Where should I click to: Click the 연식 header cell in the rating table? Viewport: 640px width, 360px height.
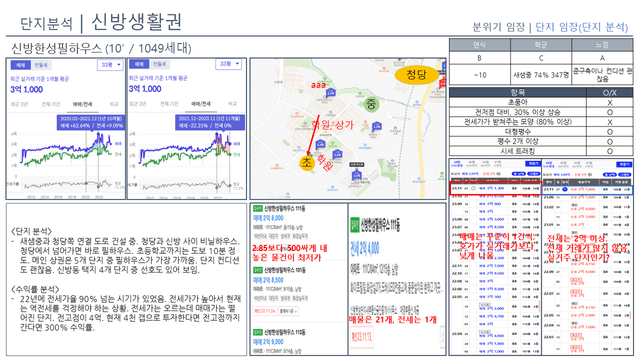click(x=480, y=45)
